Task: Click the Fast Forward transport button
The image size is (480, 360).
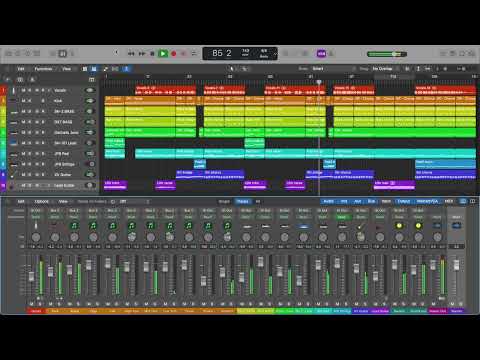Action: (x=142, y=54)
